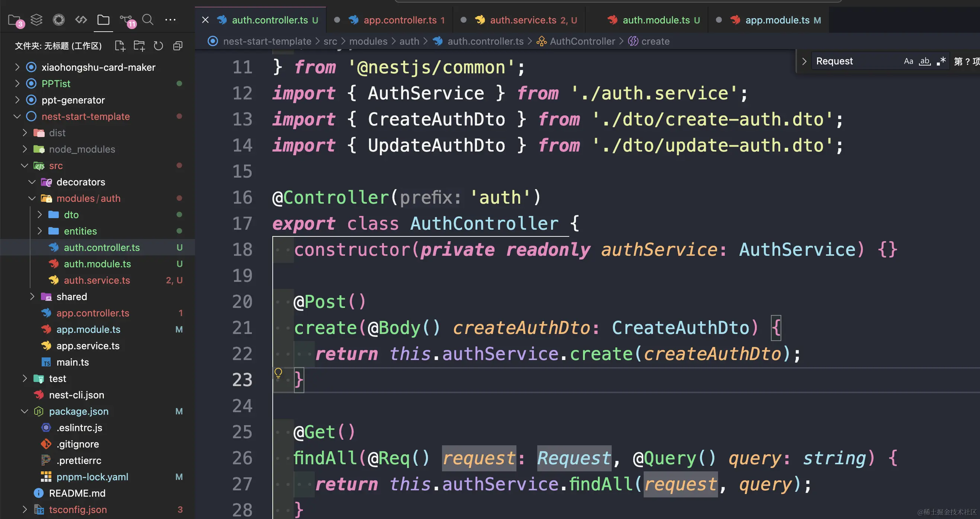
Task: Refresh the explorer file tree
Action: coord(158,46)
